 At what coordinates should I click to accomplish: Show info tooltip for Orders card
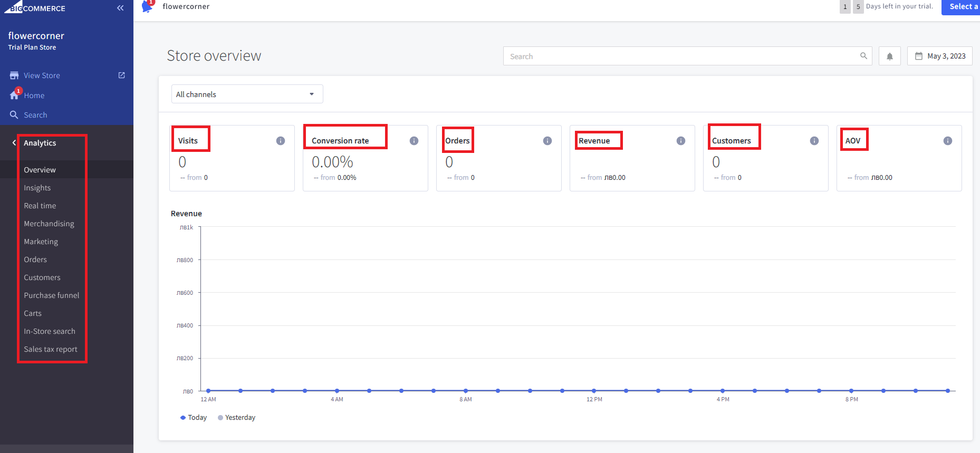click(x=547, y=141)
